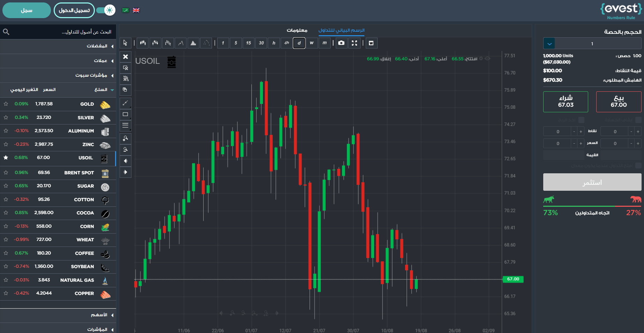Viewport: 644px width, 333px height.
Task: Click the سجل register button
Action: [26, 10]
